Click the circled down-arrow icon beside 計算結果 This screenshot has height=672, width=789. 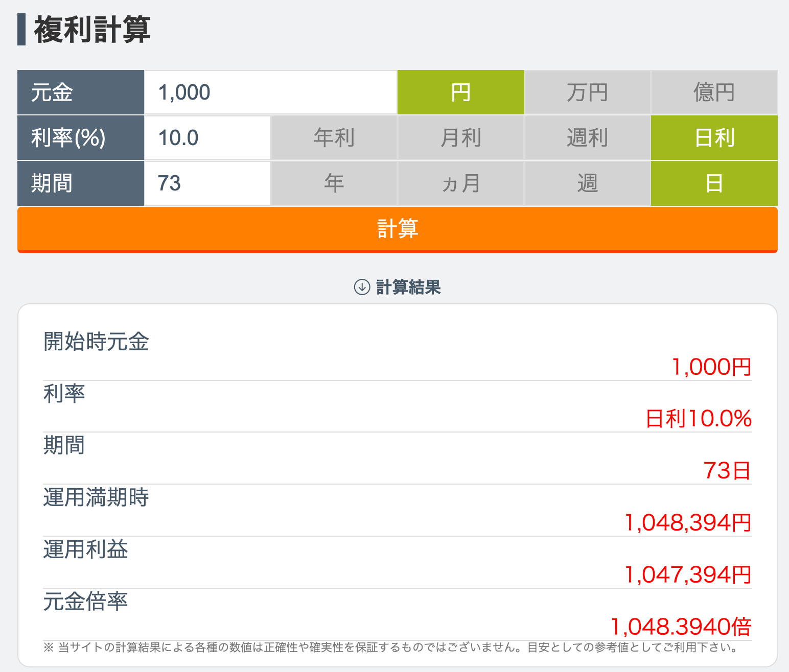362,287
